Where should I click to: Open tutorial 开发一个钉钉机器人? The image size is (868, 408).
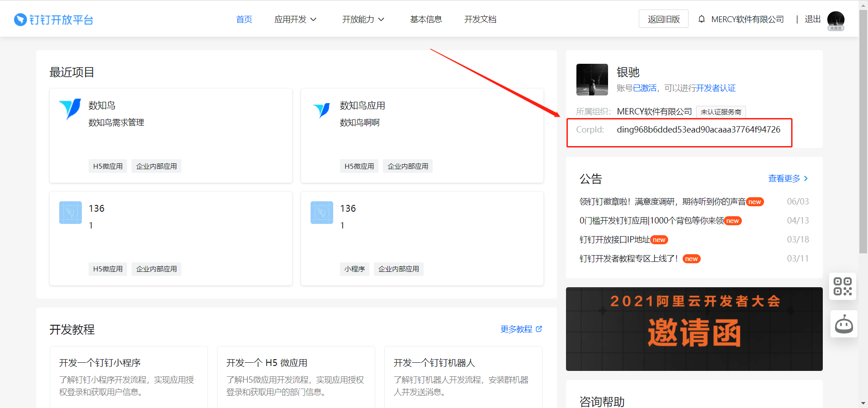[434, 363]
